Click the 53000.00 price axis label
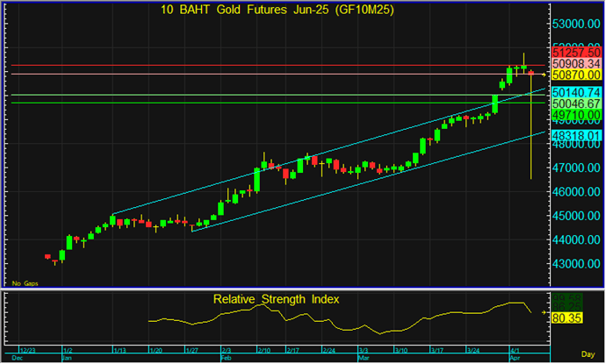Screen dimensions: 606x364 (x=575, y=23)
